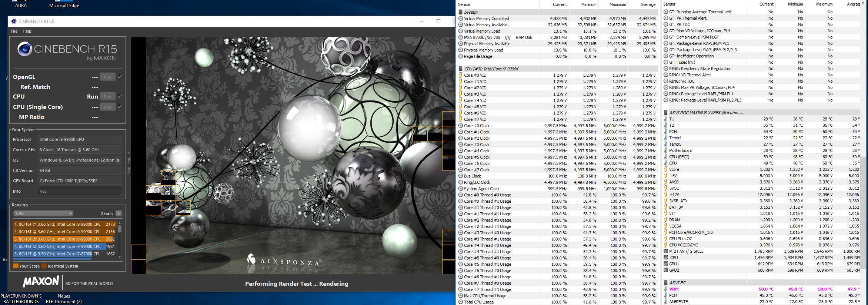This screenshot has height=305, width=868.
Task: Click the lightning icon beside Core #0 VID
Action: point(461,75)
